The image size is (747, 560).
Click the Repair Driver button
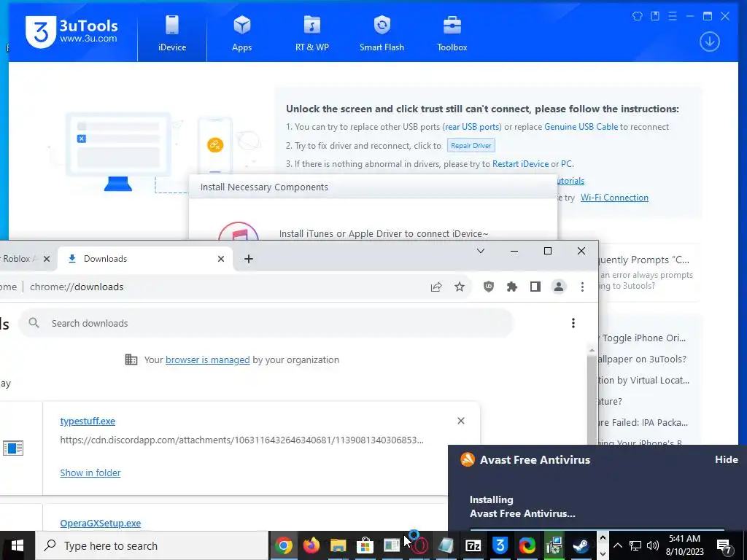coord(471,145)
